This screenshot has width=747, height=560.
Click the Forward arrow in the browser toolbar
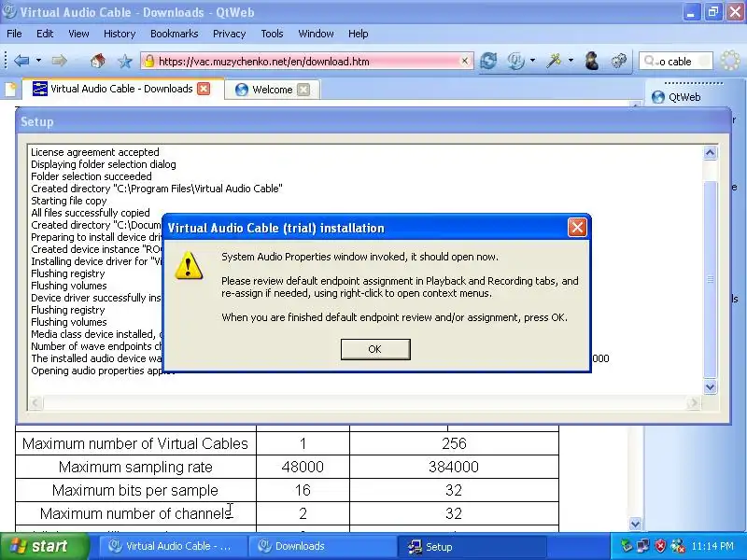(x=59, y=61)
